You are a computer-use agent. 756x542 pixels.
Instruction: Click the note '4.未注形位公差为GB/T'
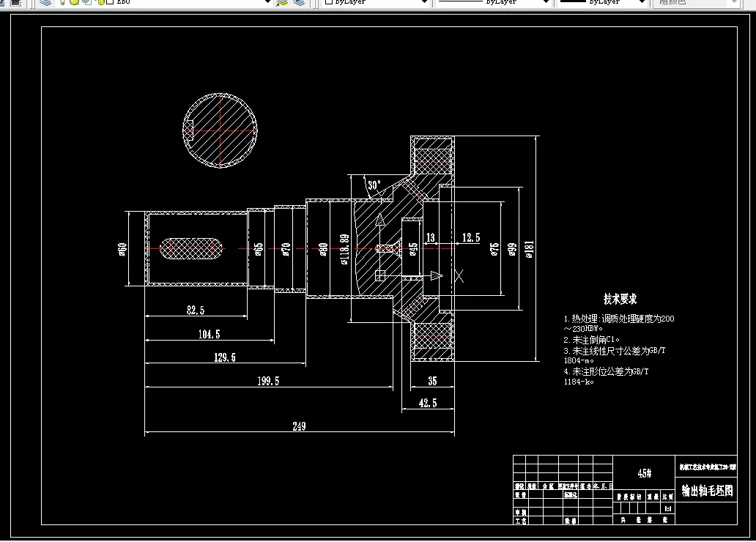pyautogui.click(x=606, y=372)
